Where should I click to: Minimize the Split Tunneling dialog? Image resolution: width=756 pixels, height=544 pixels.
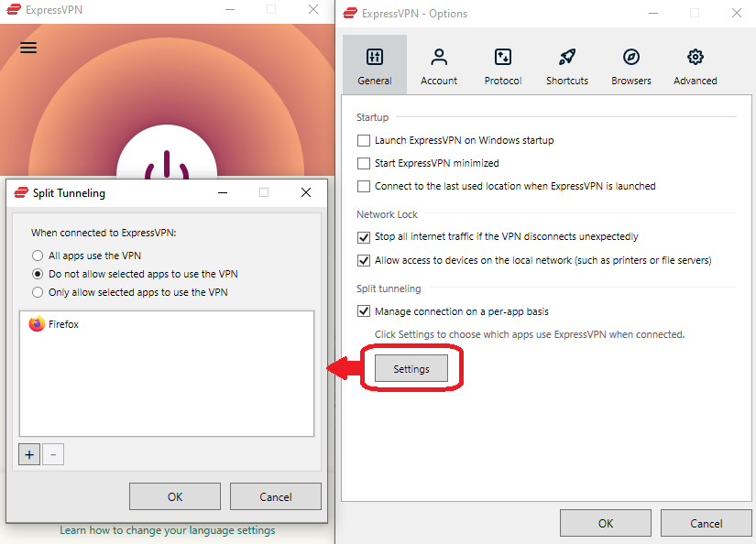tap(223, 192)
